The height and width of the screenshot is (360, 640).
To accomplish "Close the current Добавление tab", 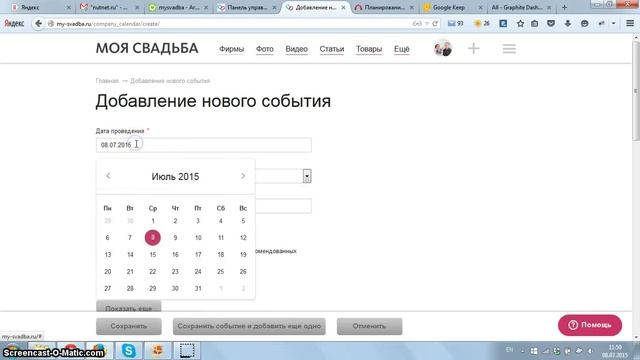I will pos(343,7).
